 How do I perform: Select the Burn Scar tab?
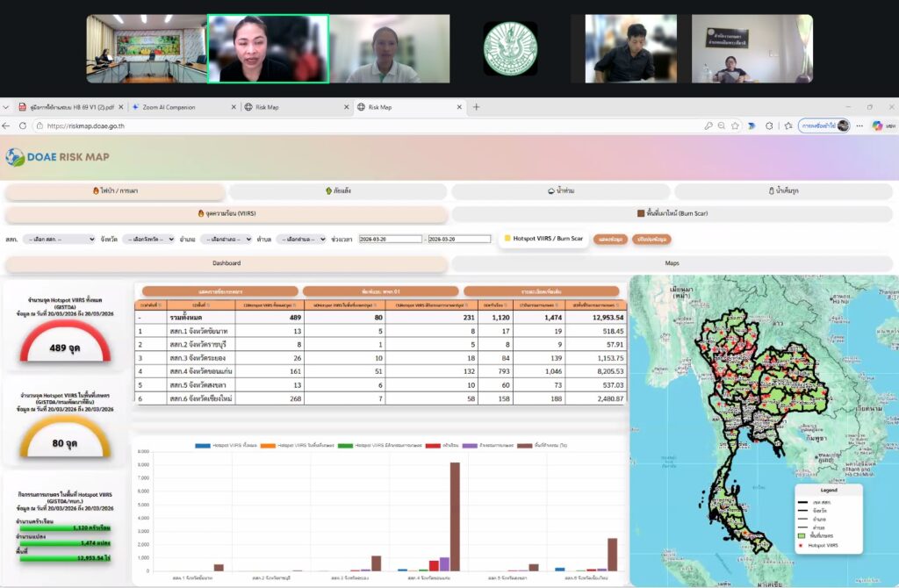(672, 213)
